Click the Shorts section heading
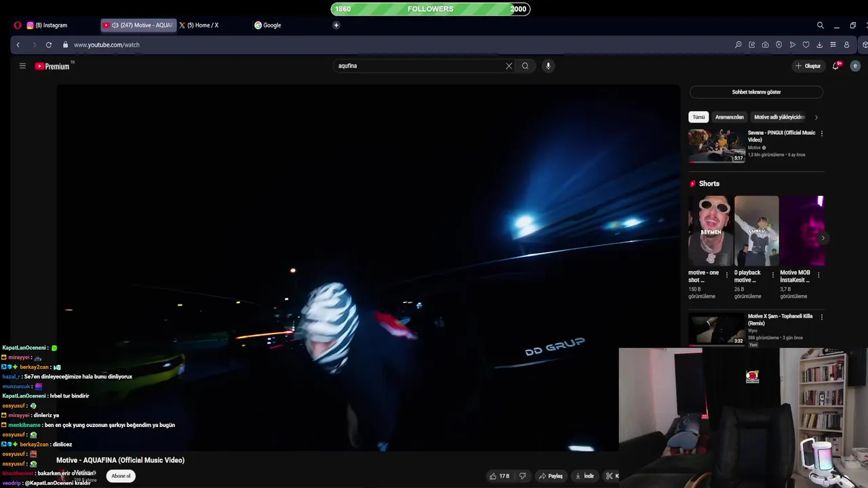Screen dimensions: 868x488 point(709,184)
